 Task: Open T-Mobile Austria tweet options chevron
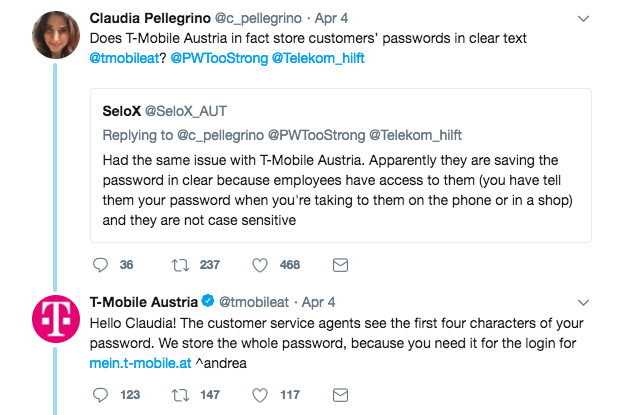point(584,300)
